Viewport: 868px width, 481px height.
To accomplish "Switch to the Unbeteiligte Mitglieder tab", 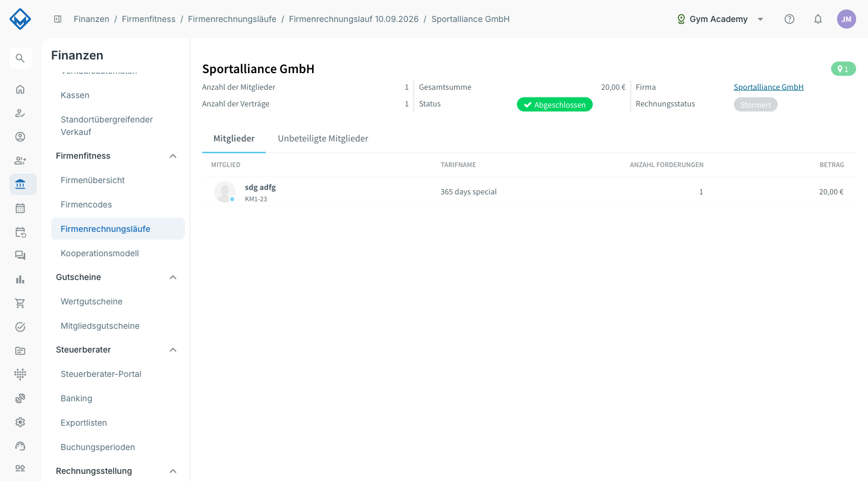I will pos(323,139).
